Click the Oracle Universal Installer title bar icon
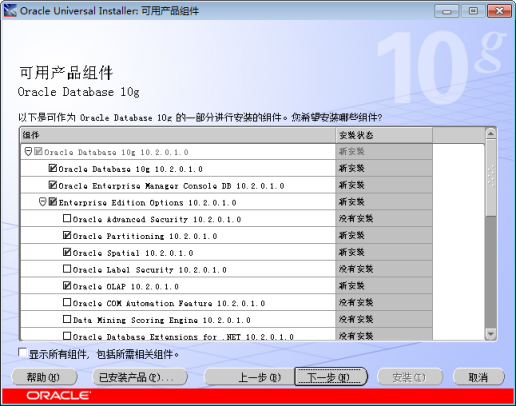Image resolution: width=516 pixels, height=406 pixels. (10, 11)
